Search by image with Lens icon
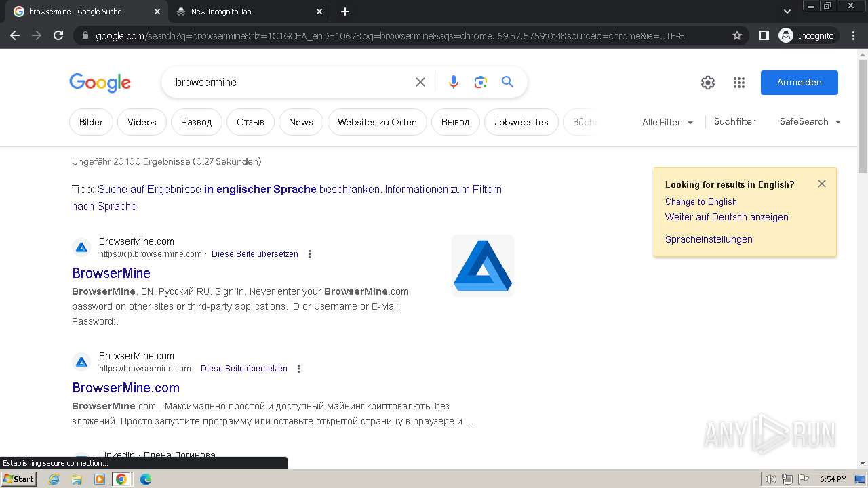The width and height of the screenshot is (868, 488). (481, 82)
